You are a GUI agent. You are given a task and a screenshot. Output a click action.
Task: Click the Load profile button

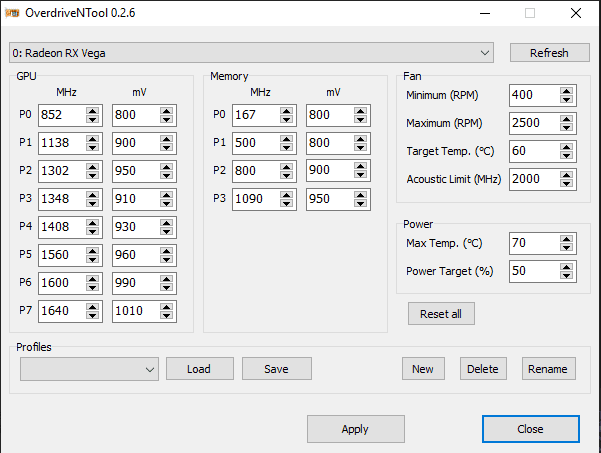click(200, 369)
